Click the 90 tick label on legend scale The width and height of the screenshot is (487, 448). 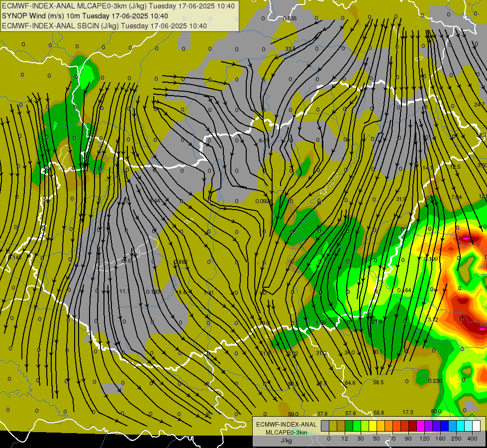click(x=408, y=439)
